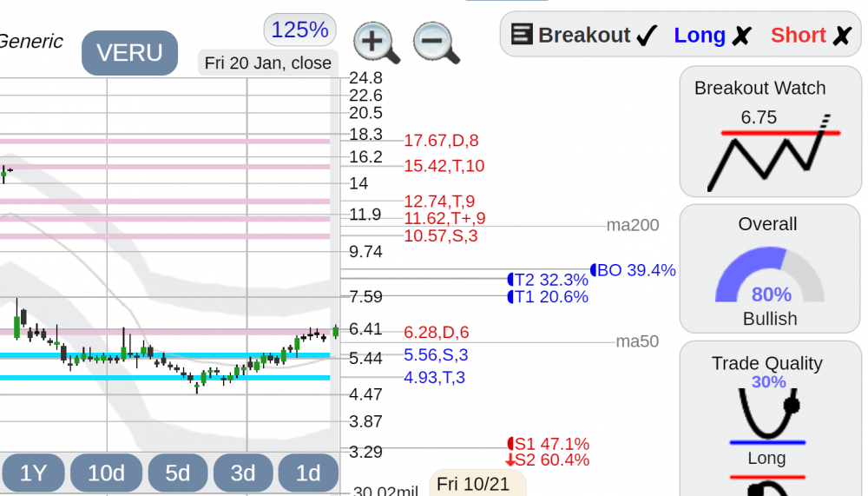Click support level 5.56,S,3

pyautogui.click(x=436, y=355)
